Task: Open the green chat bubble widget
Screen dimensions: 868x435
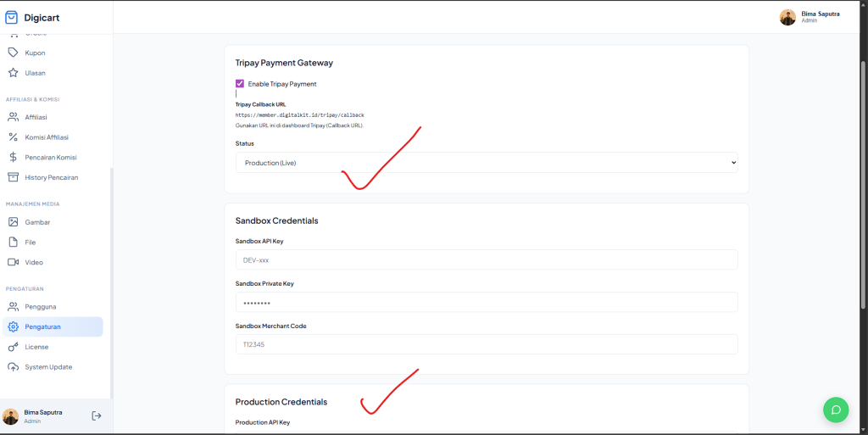Action: click(x=835, y=410)
